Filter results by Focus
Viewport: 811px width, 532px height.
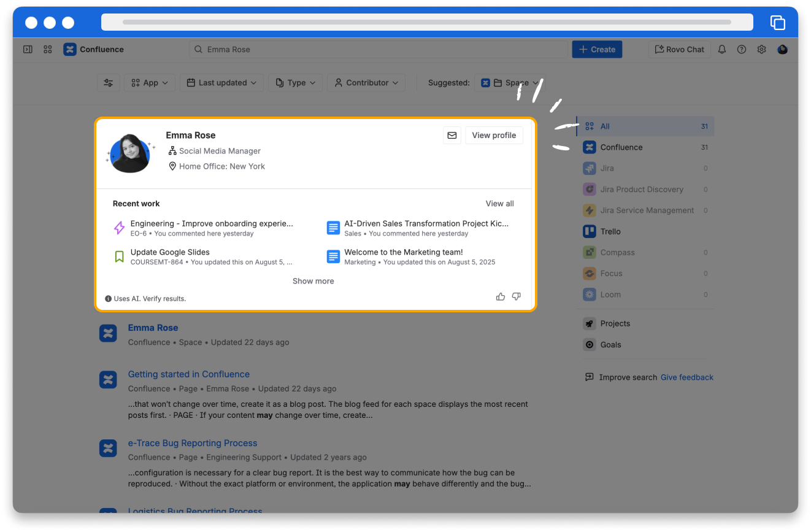[645, 274]
